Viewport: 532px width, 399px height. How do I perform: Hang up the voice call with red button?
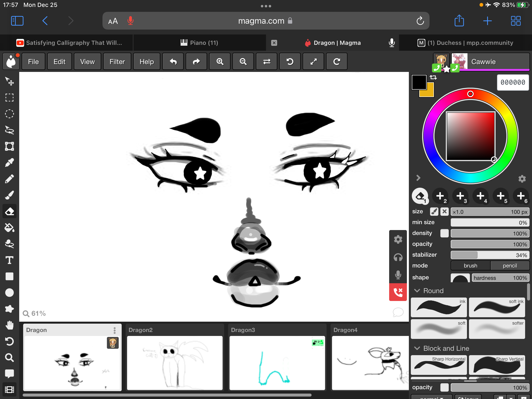pyautogui.click(x=398, y=292)
